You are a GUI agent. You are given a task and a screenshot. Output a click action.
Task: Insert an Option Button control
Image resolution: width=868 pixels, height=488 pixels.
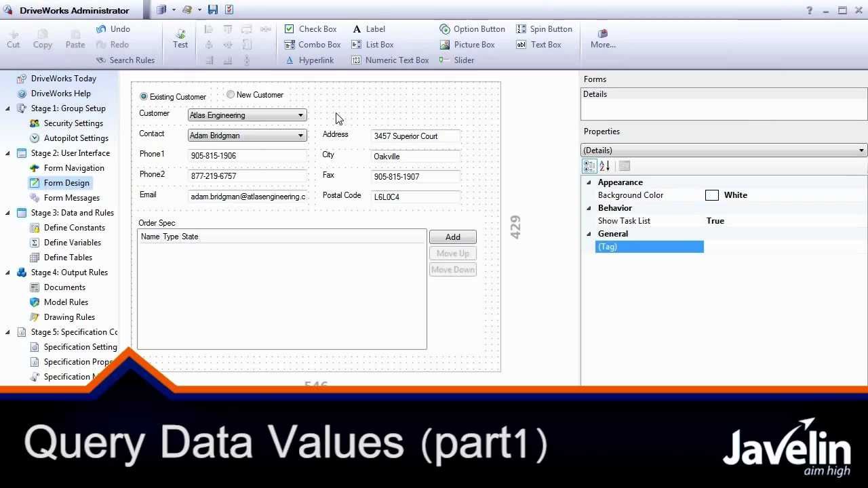472,29
